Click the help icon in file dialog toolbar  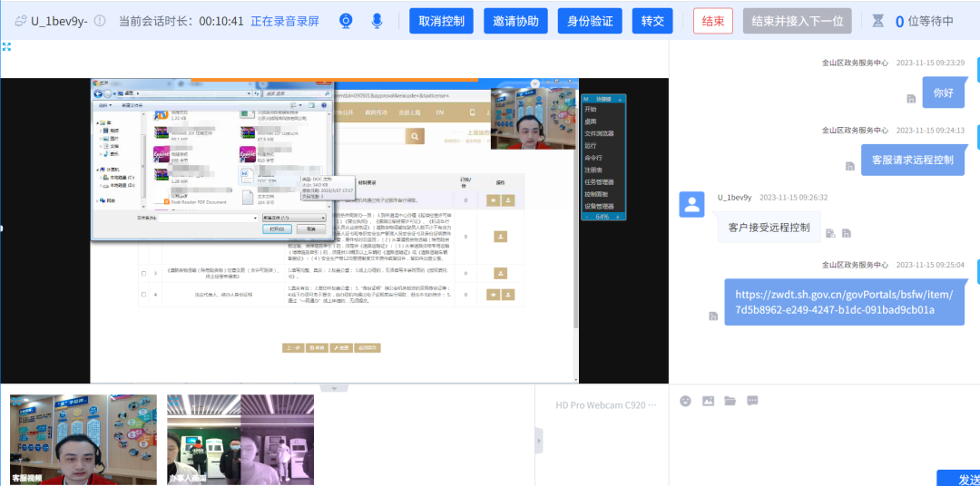324,105
